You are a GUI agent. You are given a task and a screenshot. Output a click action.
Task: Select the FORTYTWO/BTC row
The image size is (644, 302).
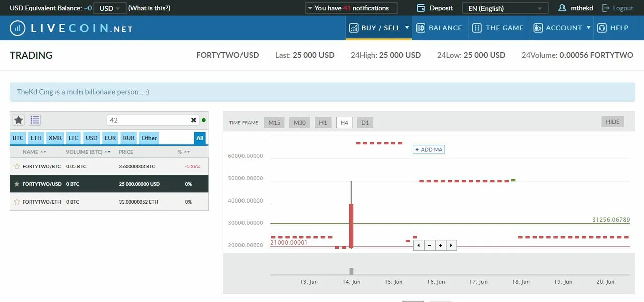(x=109, y=166)
